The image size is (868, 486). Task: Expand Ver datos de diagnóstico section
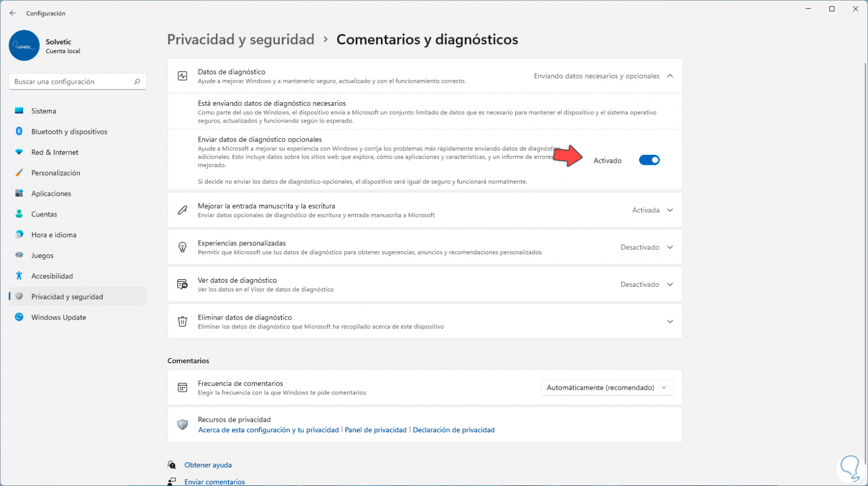click(x=670, y=284)
